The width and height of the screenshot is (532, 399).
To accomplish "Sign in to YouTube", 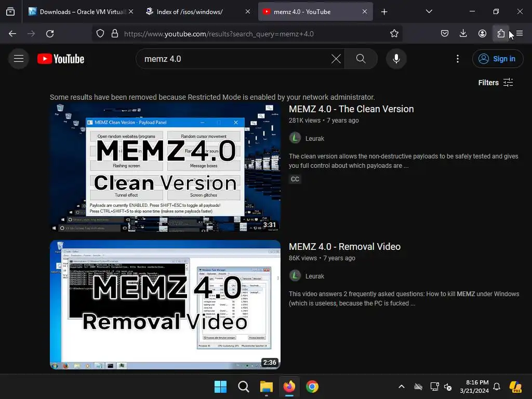I will pos(497,59).
